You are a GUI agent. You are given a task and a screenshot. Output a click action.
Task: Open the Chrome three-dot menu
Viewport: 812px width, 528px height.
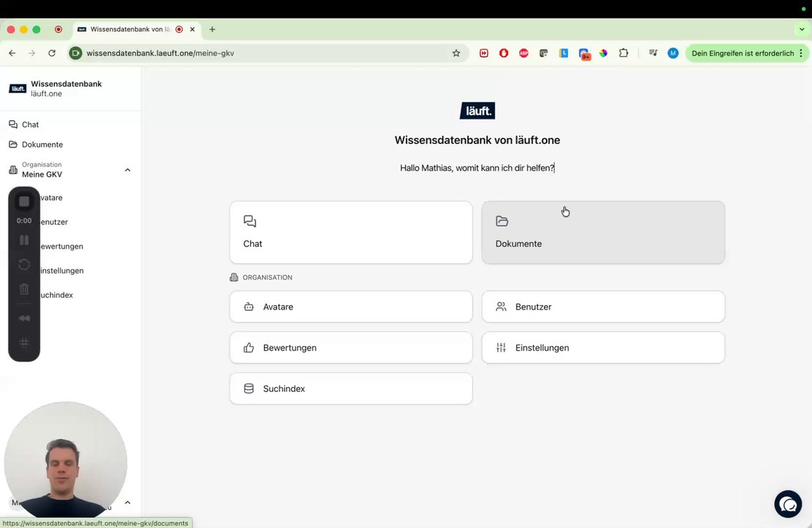801,53
